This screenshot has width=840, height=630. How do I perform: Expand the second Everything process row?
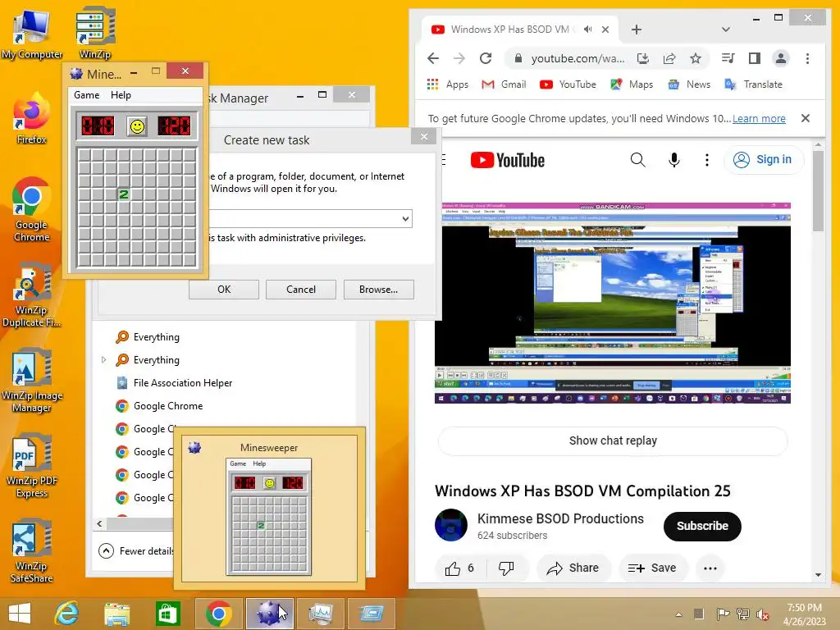104,360
